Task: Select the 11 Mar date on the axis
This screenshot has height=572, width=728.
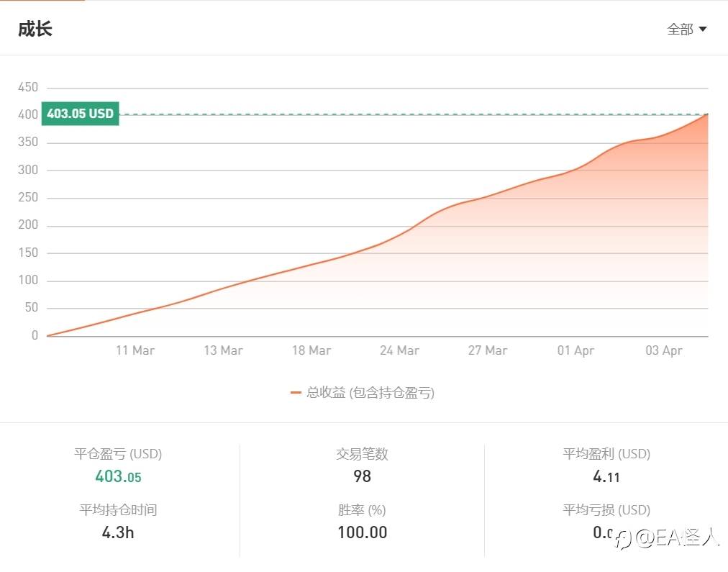Action: pos(135,350)
